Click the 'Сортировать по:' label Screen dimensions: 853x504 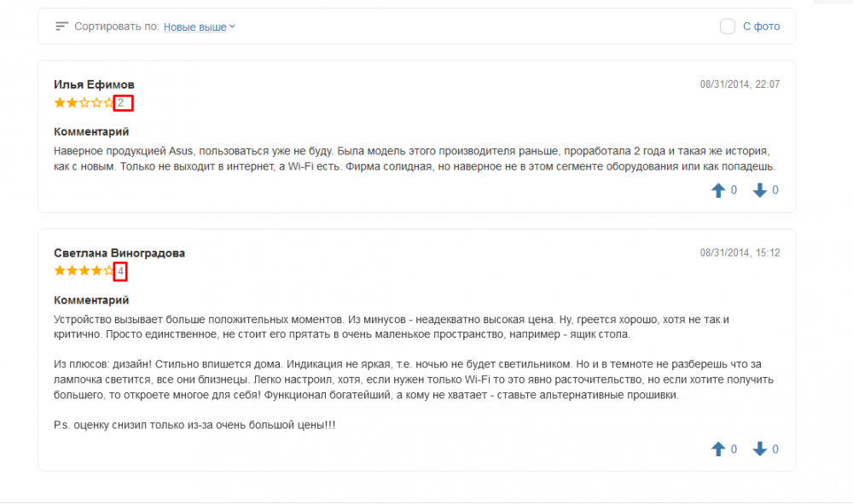117,26
